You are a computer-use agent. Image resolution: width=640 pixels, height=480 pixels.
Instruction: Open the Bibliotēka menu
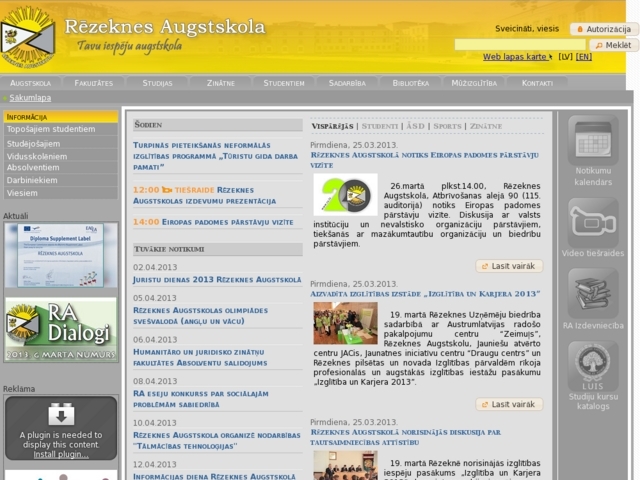click(x=411, y=83)
